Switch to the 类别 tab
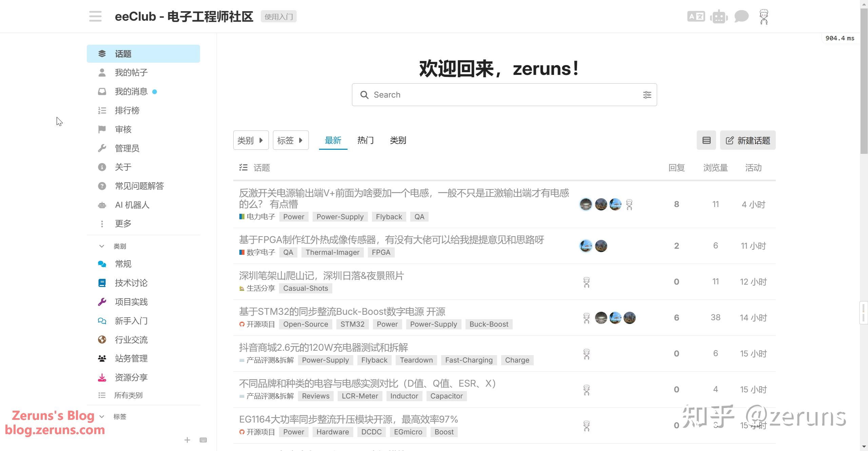Image resolution: width=868 pixels, height=451 pixels. pyautogui.click(x=397, y=140)
